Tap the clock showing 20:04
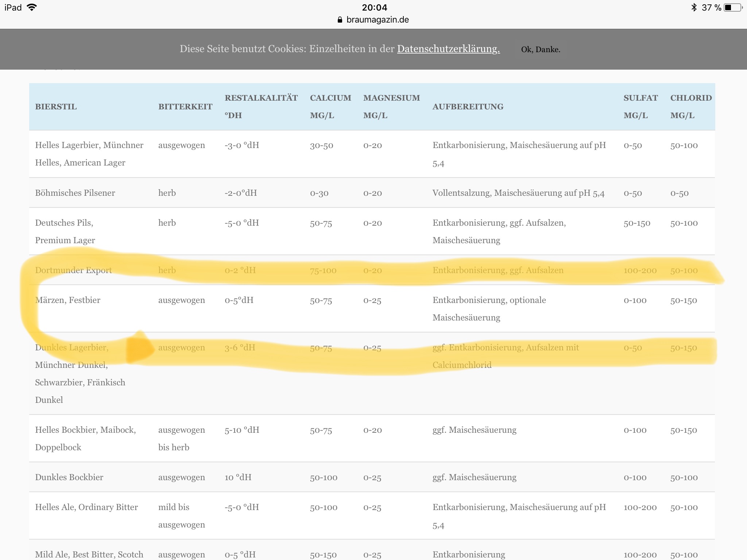This screenshot has width=747, height=560. (375, 7)
